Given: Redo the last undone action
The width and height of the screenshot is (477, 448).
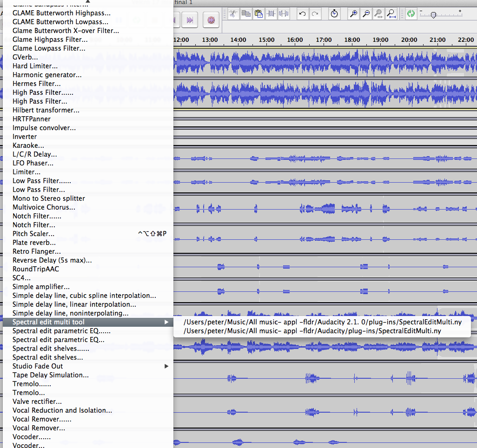Looking at the screenshot, I should click(315, 13).
